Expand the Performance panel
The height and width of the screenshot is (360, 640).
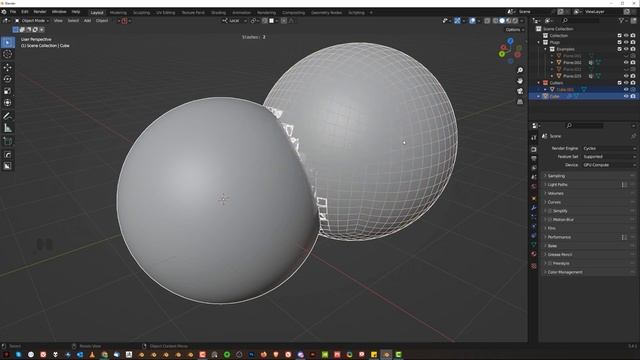click(559, 237)
